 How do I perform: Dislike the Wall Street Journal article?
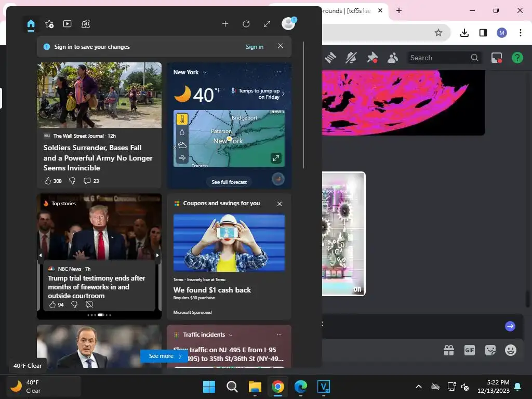point(72,181)
